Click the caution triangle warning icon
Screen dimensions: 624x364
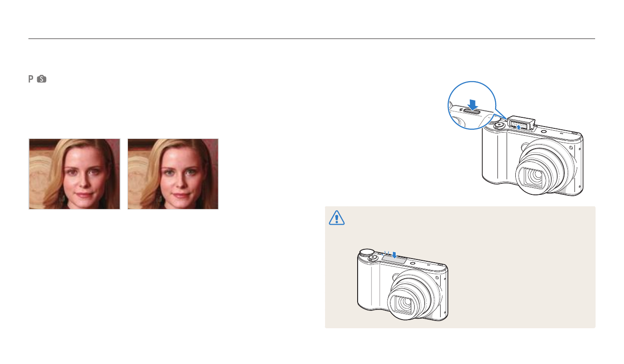[337, 218]
